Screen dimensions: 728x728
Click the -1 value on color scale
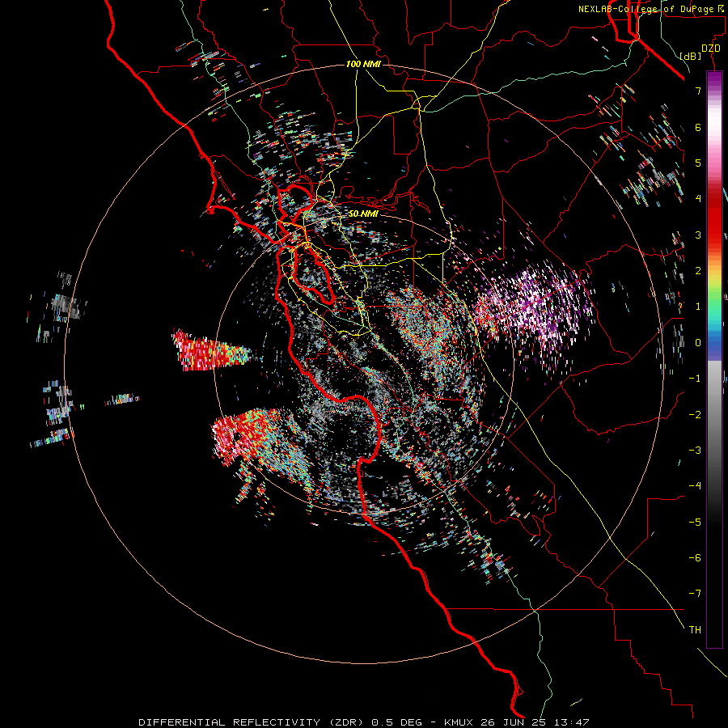point(695,379)
